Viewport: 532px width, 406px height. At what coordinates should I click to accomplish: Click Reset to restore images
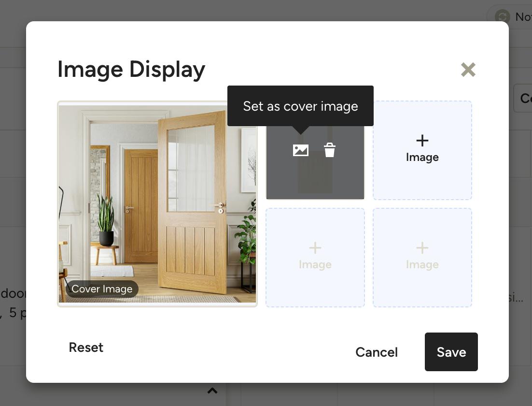point(86,347)
